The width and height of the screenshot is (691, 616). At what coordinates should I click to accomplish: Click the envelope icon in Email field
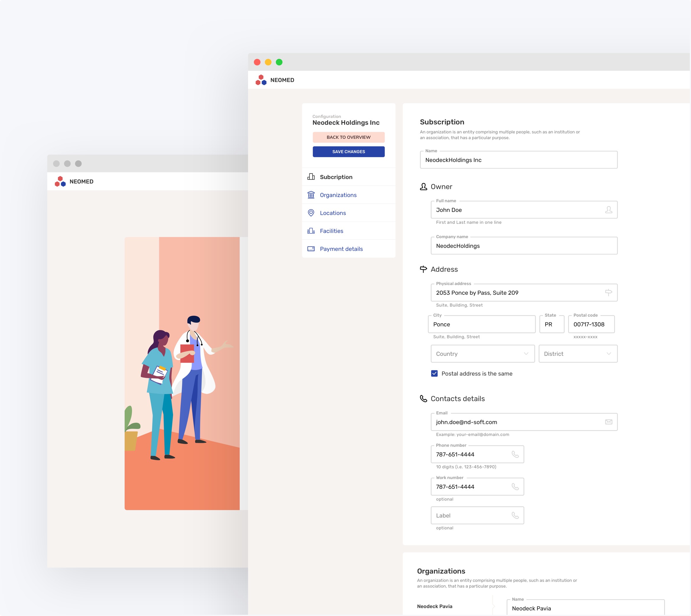tap(609, 422)
